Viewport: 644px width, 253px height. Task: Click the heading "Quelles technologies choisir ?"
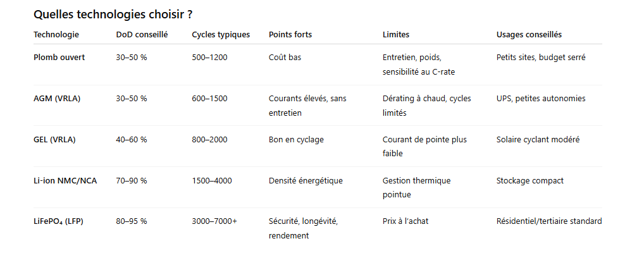point(113,14)
